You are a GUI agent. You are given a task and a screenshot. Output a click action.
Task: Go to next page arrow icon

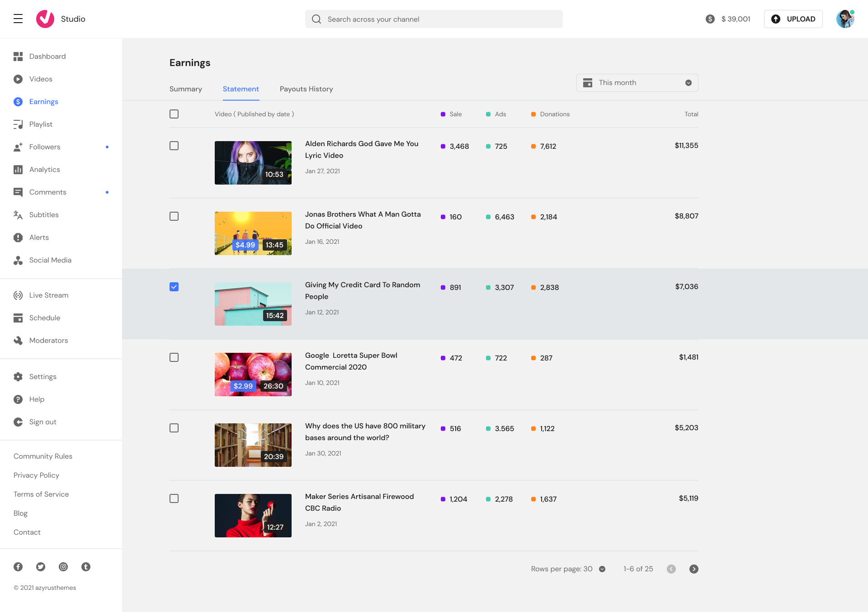tap(694, 569)
